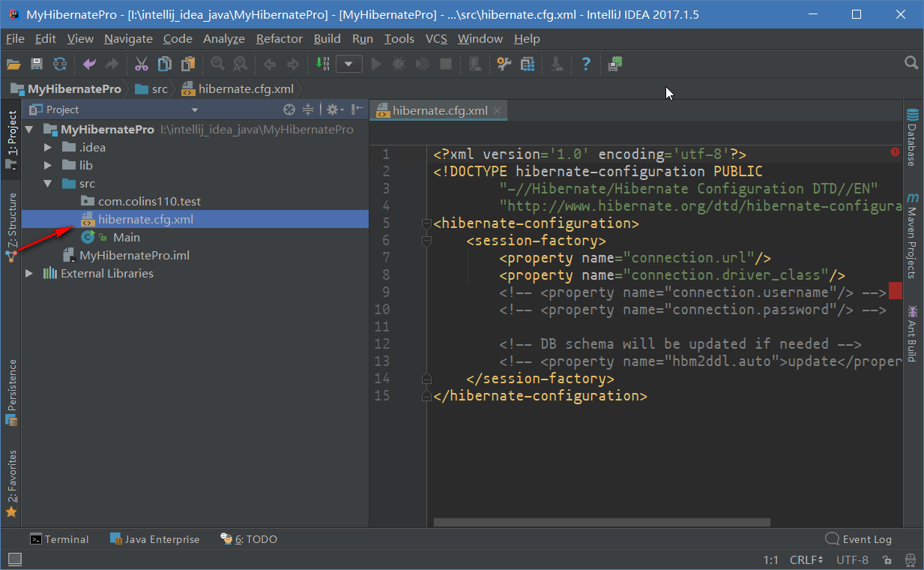Open the run configurations dropdown
Screen dimensions: 924x570
pyautogui.click(x=349, y=63)
